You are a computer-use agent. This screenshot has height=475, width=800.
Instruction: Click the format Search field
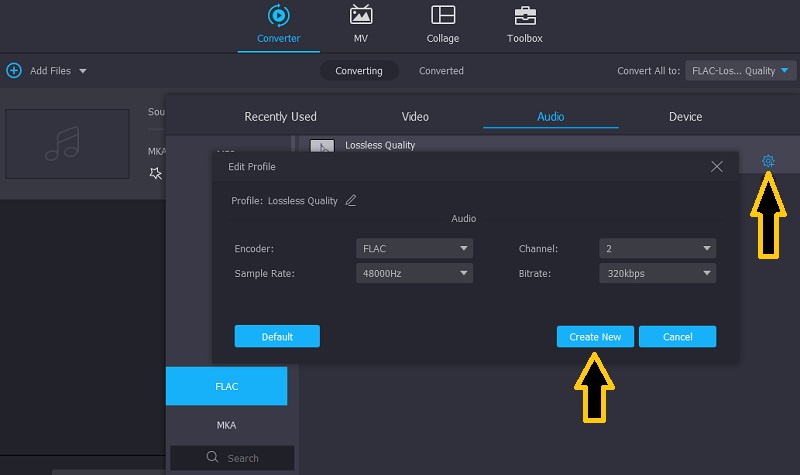pyautogui.click(x=232, y=458)
